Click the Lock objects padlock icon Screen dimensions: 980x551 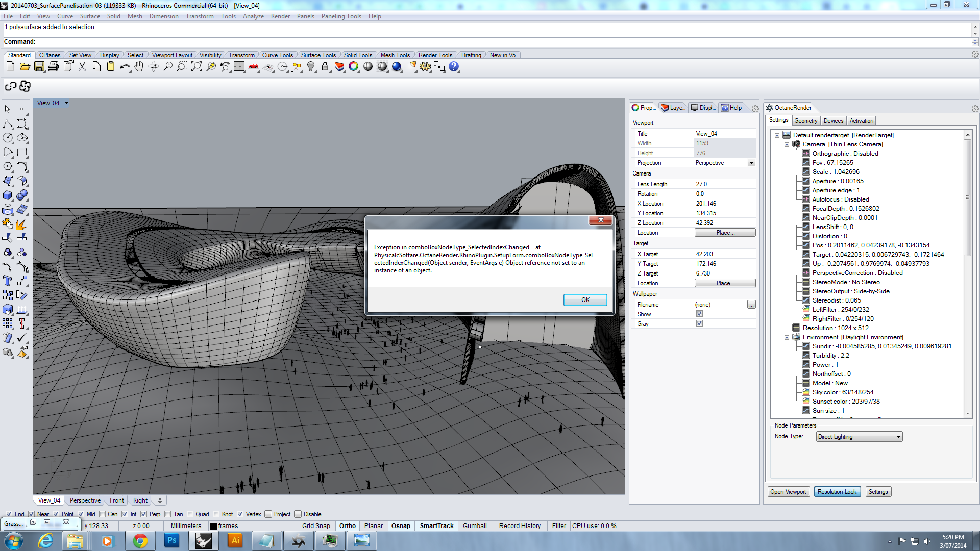325,67
